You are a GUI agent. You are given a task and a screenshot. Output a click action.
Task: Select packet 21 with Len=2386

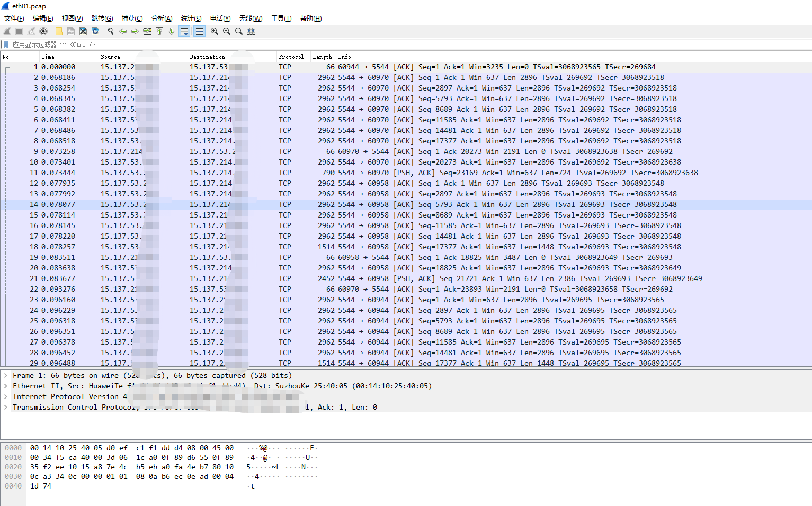[406, 278]
